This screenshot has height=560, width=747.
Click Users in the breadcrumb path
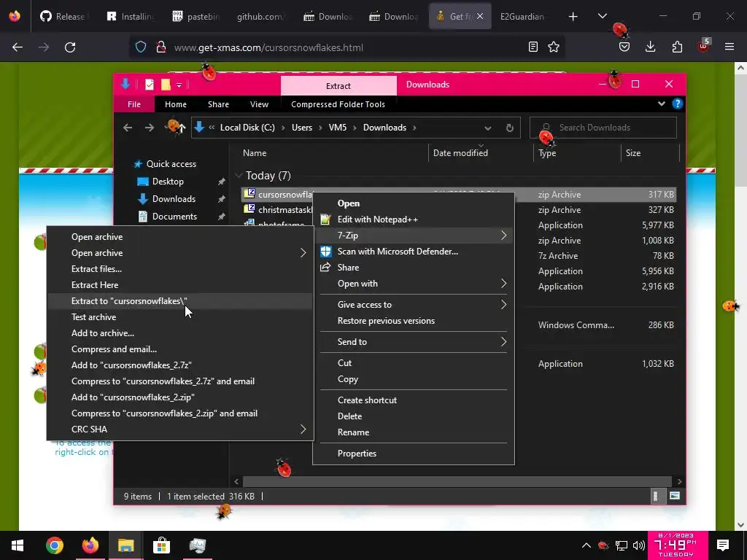pos(302,128)
